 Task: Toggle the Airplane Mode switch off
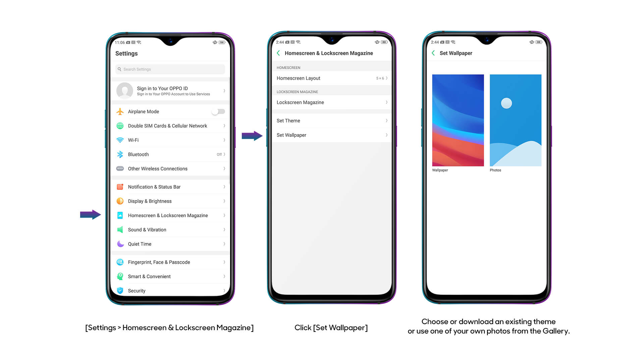pyautogui.click(x=218, y=111)
